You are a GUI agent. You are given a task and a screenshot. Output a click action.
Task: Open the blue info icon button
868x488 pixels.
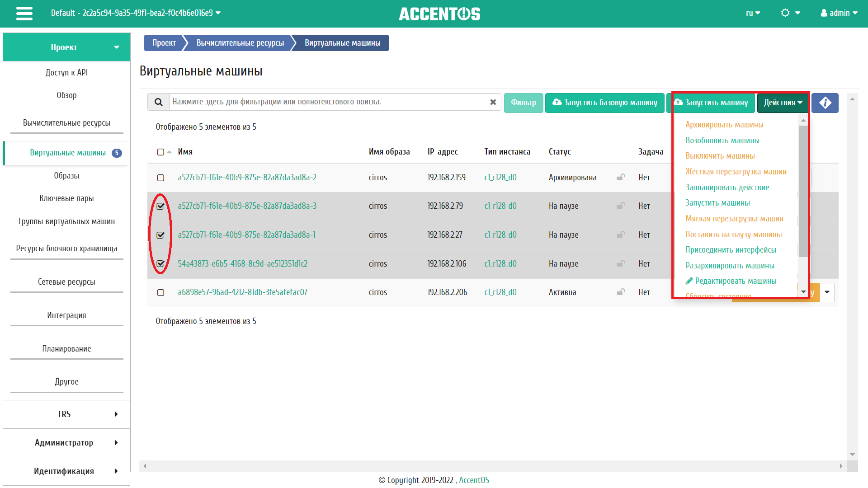click(825, 103)
